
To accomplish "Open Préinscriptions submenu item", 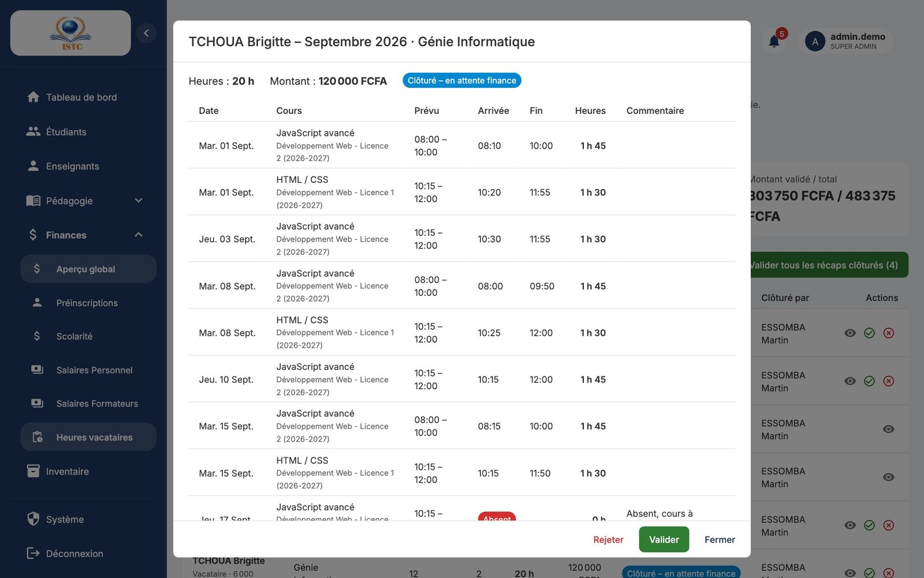I will (x=88, y=303).
